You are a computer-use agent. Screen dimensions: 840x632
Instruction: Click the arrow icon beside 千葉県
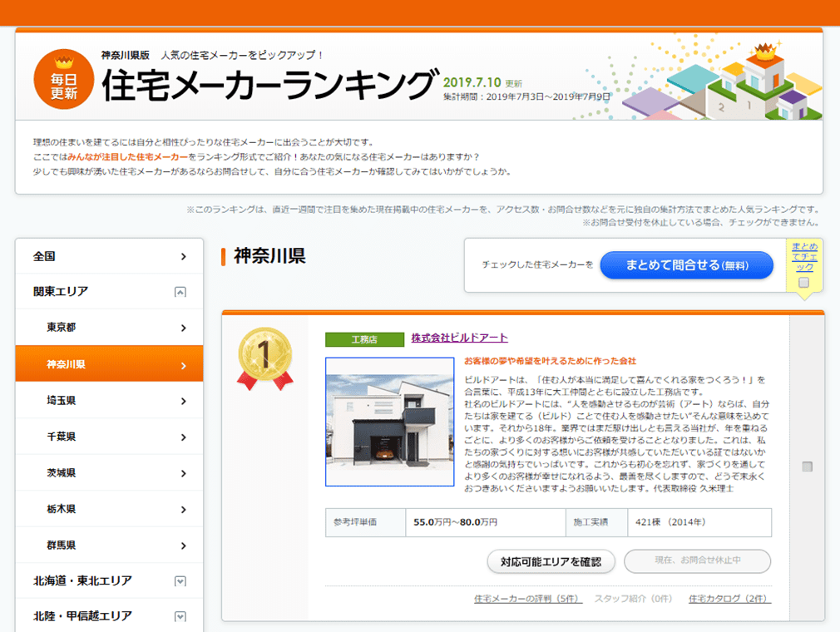click(184, 437)
